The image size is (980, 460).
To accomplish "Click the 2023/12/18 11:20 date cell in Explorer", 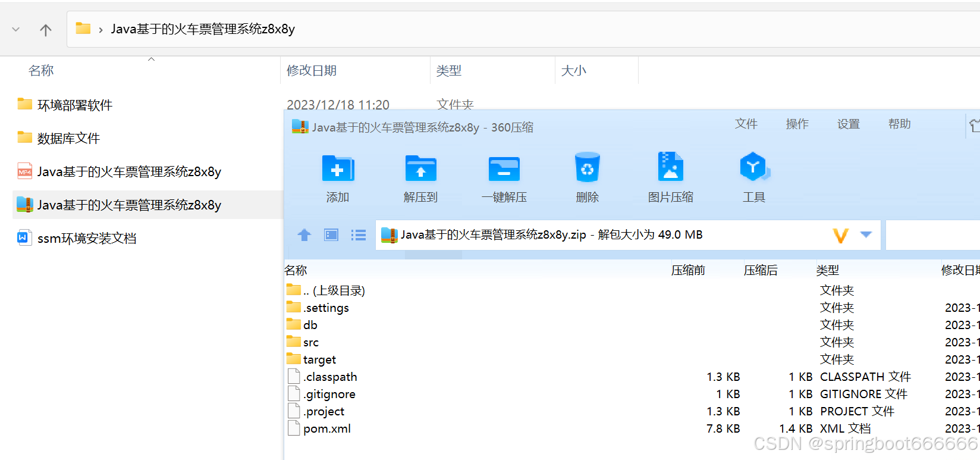I will [x=338, y=105].
